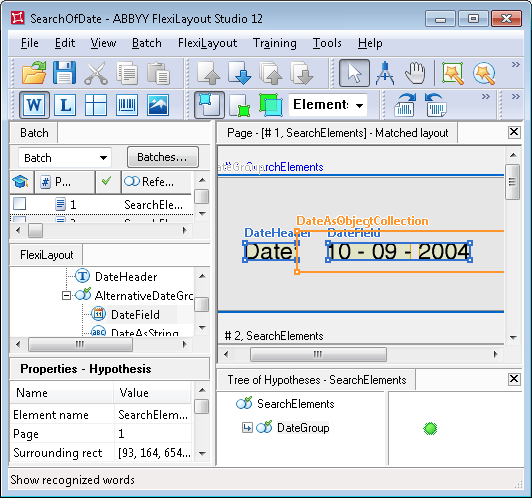Click the graduation cap training column header
The image size is (532, 498).
(x=21, y=182)
